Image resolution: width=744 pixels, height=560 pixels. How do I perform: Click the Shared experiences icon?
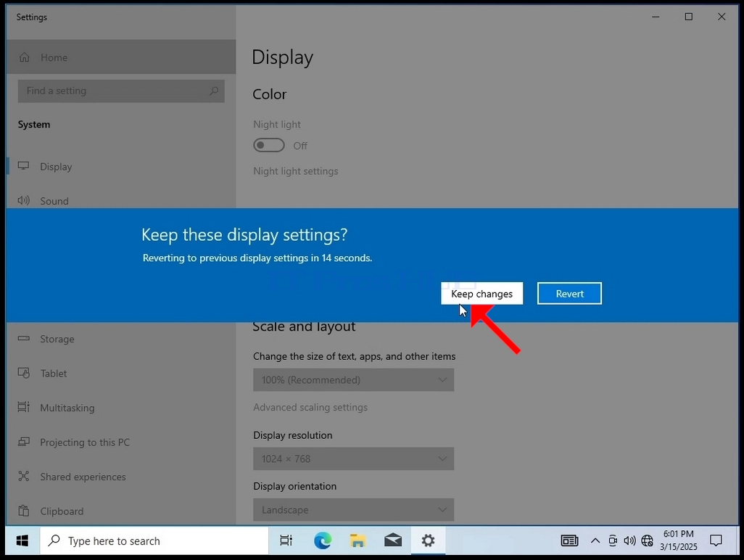(x=23, y=476)
